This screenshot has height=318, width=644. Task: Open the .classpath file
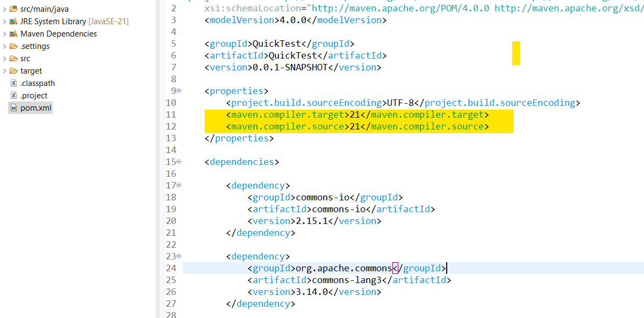(x=38, y=83)
